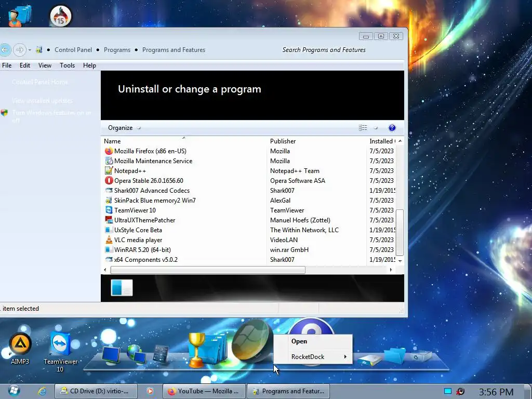Select the Mozilla Maintenance Service icon
This screenshot has width=532, height=399.
point(109,161)
